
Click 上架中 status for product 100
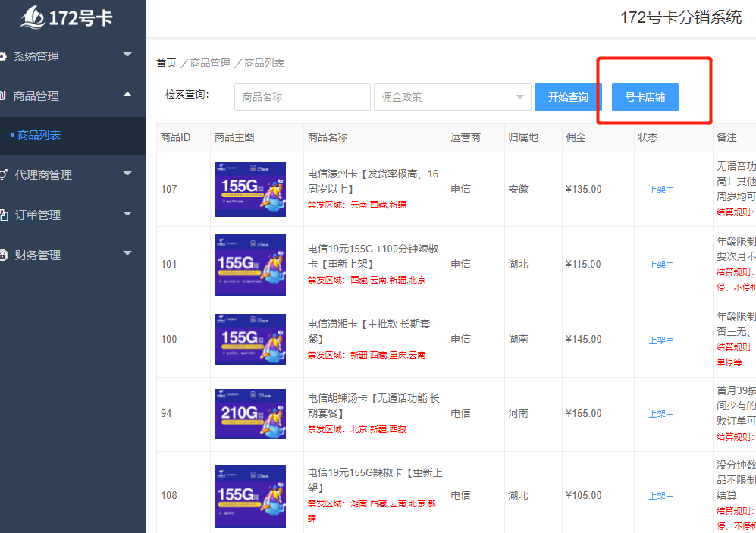pos(661,340)
